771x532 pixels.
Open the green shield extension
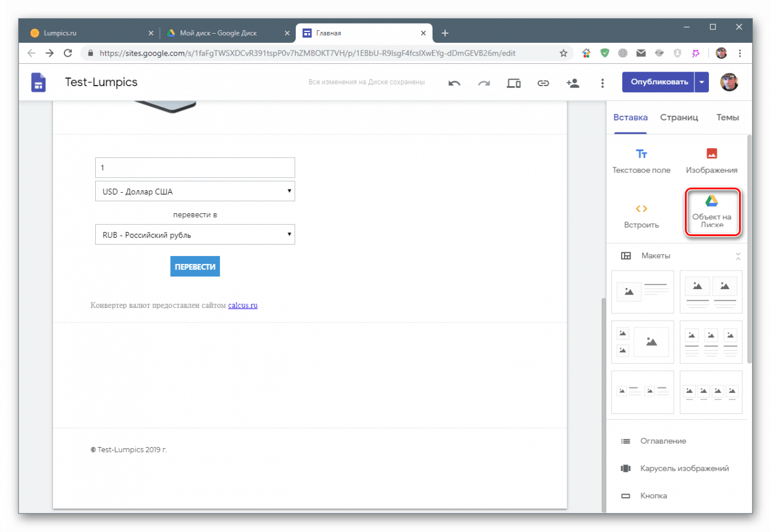(605, 53)
